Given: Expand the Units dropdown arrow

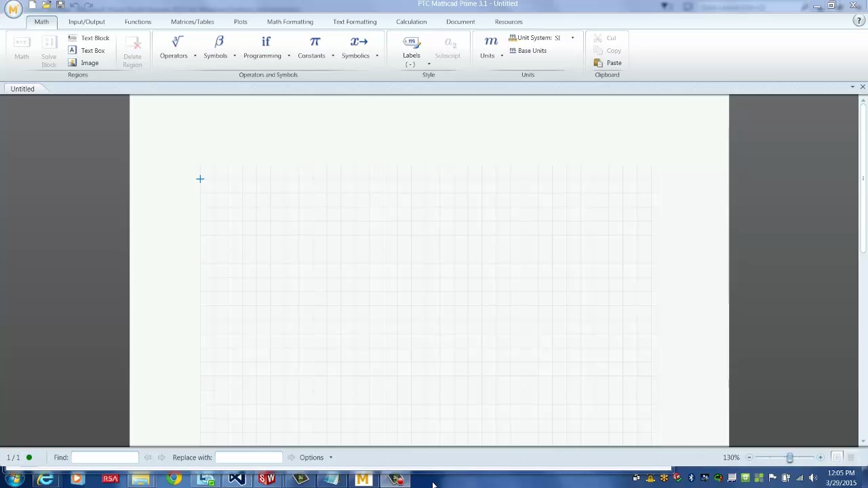Looking at the screenshot, I should pyautogui.click(x=502, y=56).
